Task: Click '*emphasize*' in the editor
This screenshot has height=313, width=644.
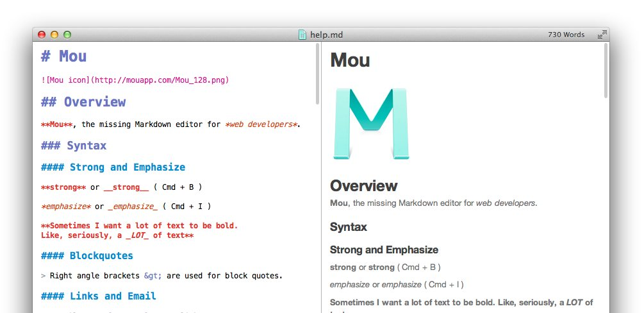Action: pyautogui.click(x=66, y=206)
